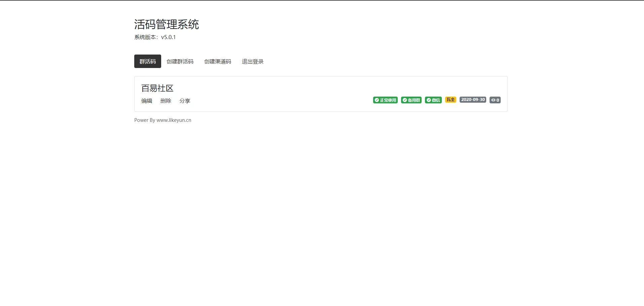Click the checkmark icon in 微信 badge
This screenshot has height=306, width=644.
point(429,100)
